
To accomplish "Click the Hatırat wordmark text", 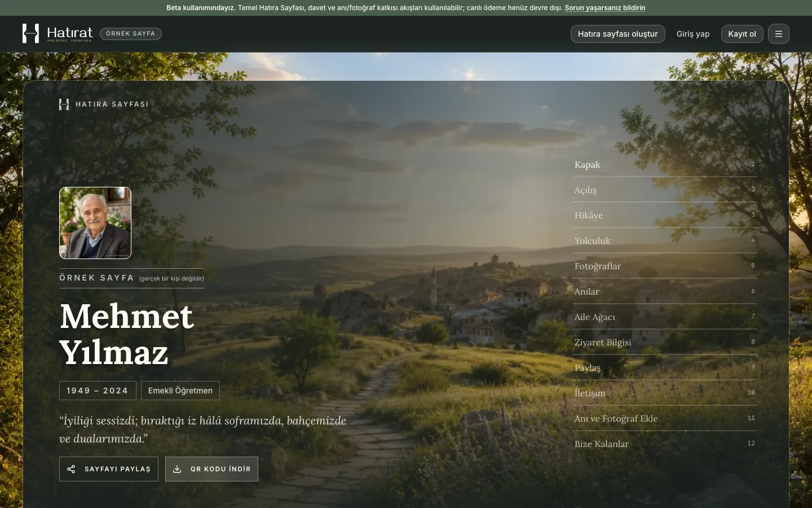I will (69, 33).
